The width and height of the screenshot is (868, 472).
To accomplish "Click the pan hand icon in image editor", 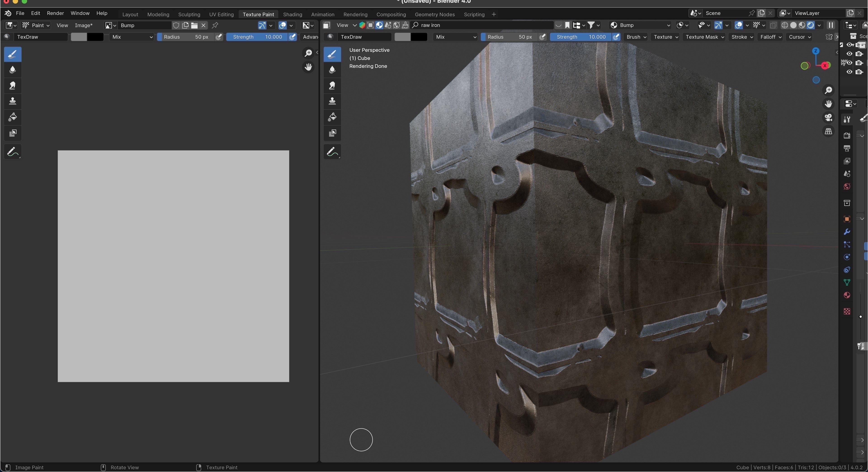I will point(308,67).
